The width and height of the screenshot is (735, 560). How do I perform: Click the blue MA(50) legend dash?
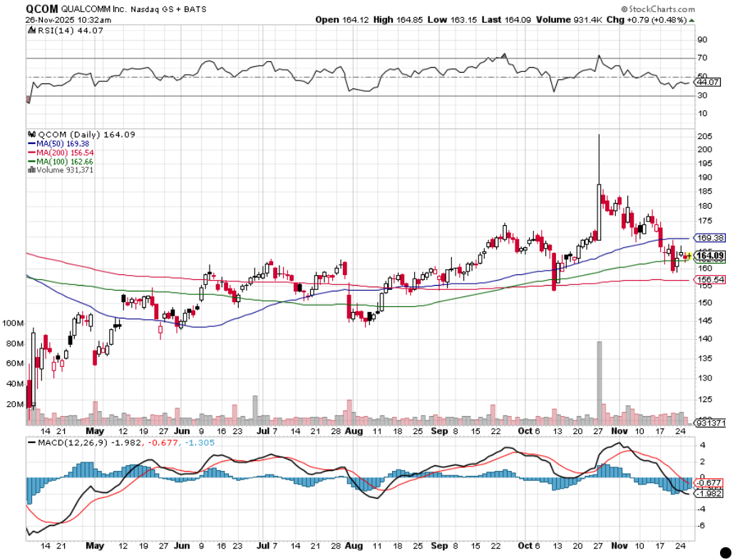tap(31, 143)
